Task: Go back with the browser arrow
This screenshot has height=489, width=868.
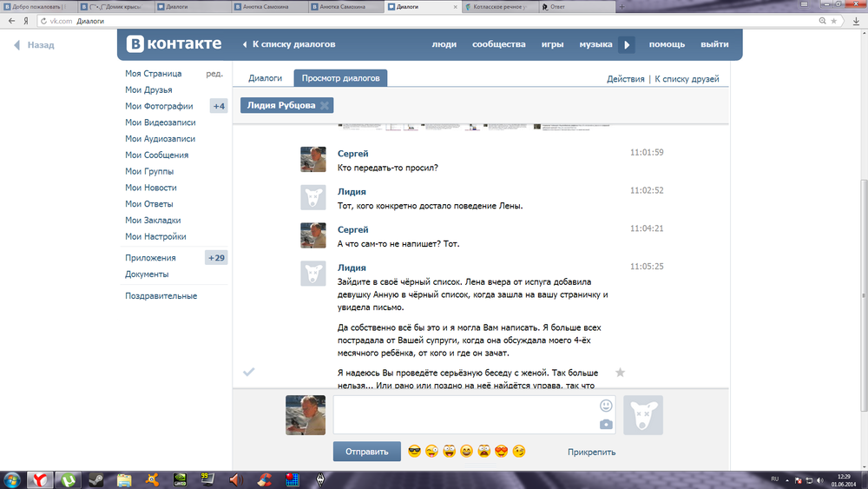Action: (x=11, y=21)
